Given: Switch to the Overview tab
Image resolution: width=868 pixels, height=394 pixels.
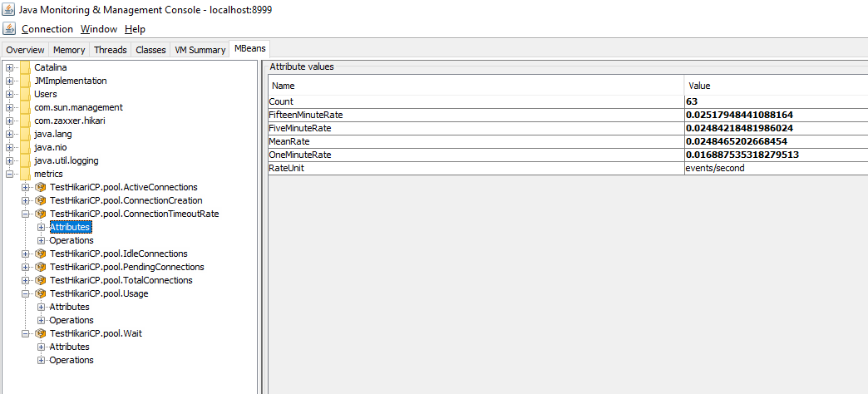Looking at the screenshot, I should [25, 50].
